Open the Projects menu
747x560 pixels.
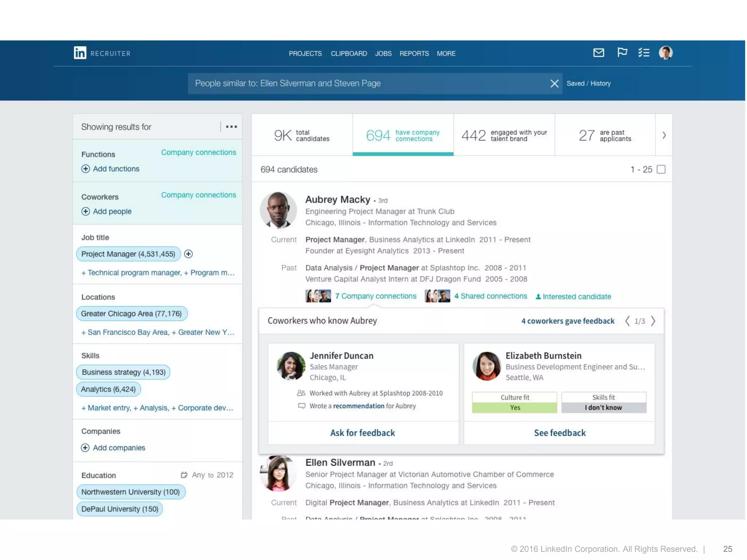tap(305, 54)
